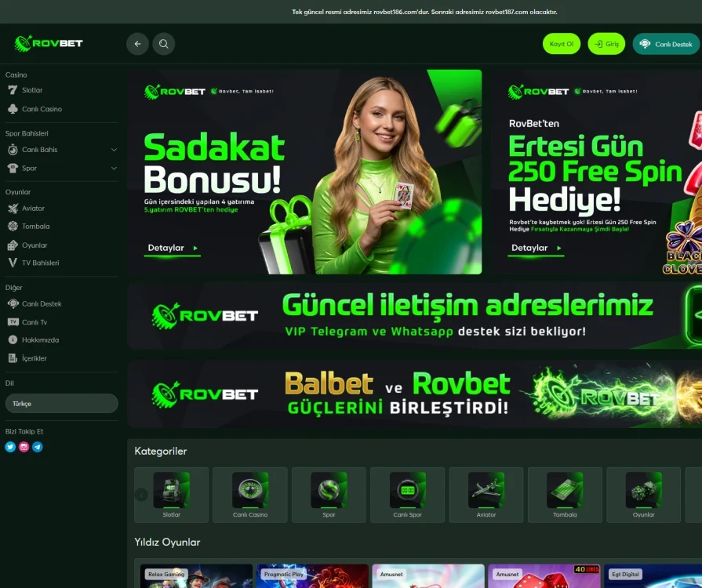Open İçerikler text link in the sidebar
This screenshot has width=702, height=588.
click(x=34, y=358)
